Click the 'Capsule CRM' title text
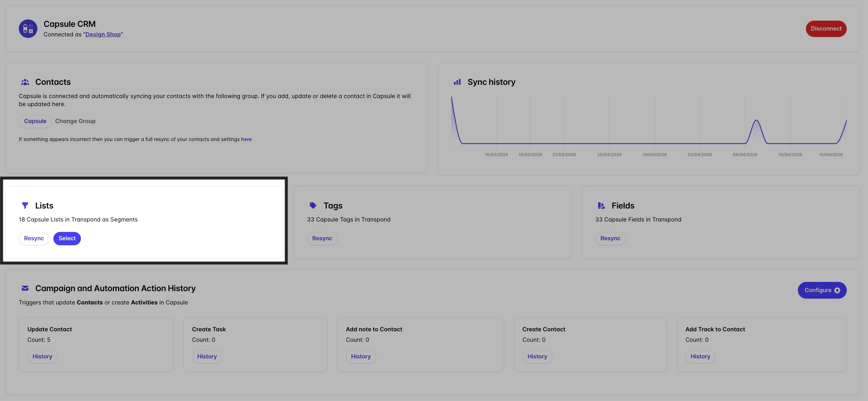 coord(69,24)
